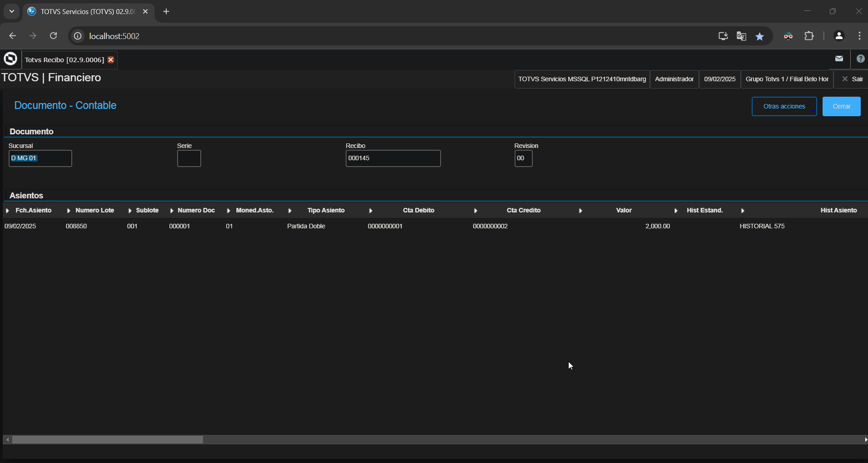The width and height of the screenshot is (868, 463).
Task: Click the Serie input field
Action: [189, 158]
